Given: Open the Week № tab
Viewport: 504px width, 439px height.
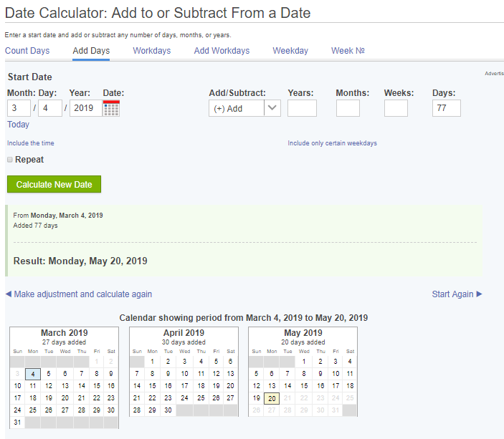Looking at the screenshot, I should click(x=348, y=51).
